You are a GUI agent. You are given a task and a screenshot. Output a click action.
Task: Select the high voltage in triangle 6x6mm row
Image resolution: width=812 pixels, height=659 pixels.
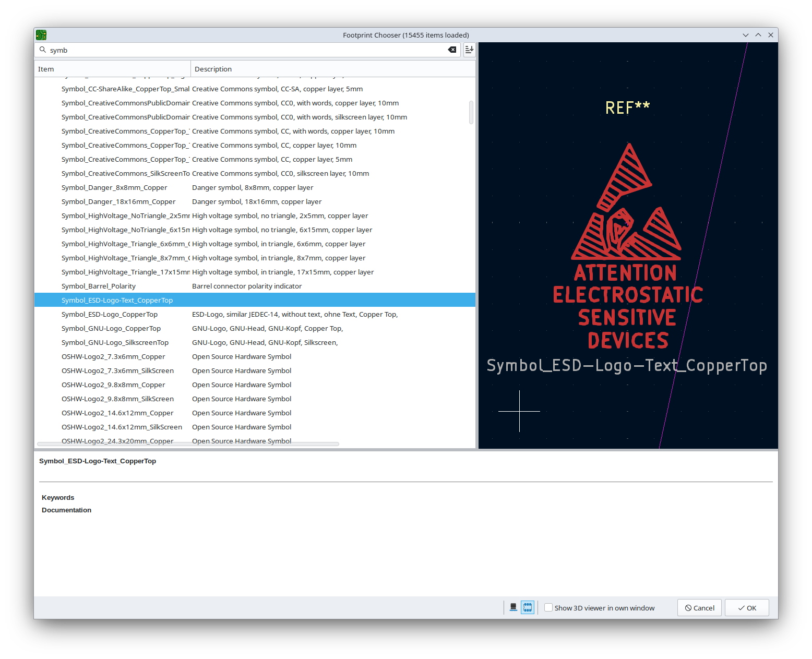pos(255,244)
